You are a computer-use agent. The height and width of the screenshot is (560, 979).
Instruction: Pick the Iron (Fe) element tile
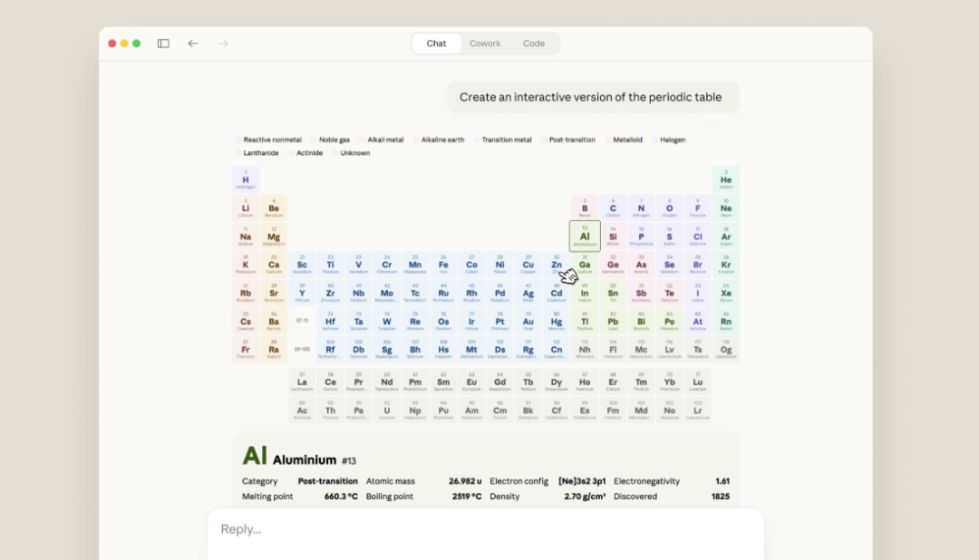[443, 266]
